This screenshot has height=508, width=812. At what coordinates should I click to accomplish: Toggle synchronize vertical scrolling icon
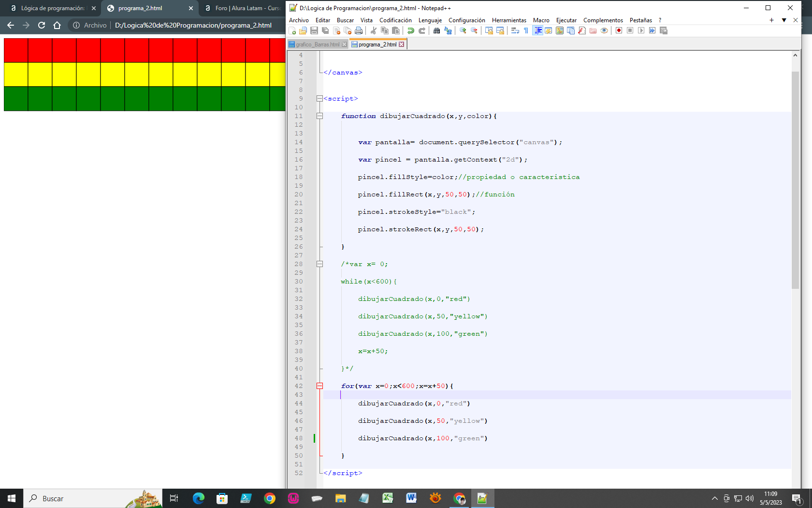[489, 30]
